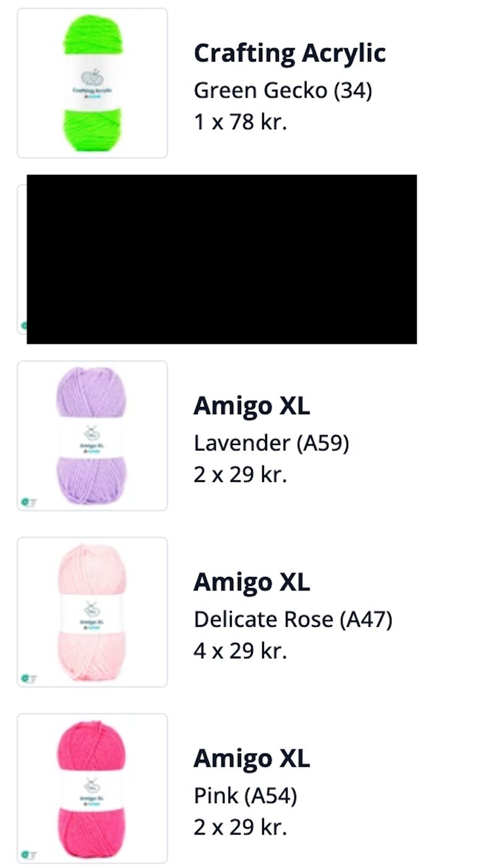Viewport: 502px width, 868px height.
Task: Click the 2 x 29 kr. price under Lavender
Action: (240, 475)
